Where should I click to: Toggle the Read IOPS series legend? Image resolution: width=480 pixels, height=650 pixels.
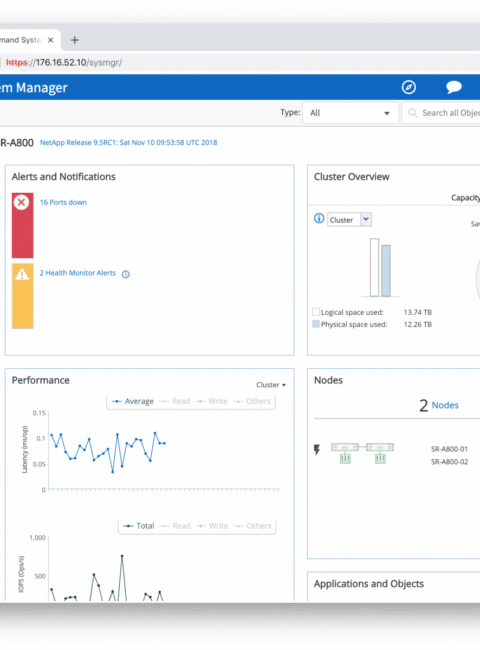point(175,526)
